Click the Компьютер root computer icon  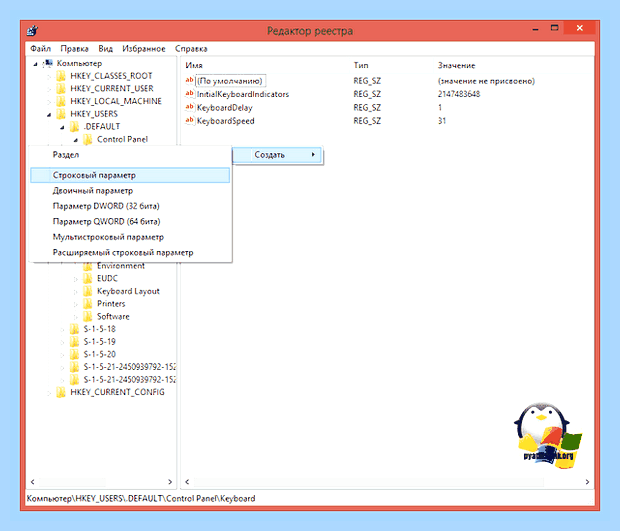coord(48,63)
